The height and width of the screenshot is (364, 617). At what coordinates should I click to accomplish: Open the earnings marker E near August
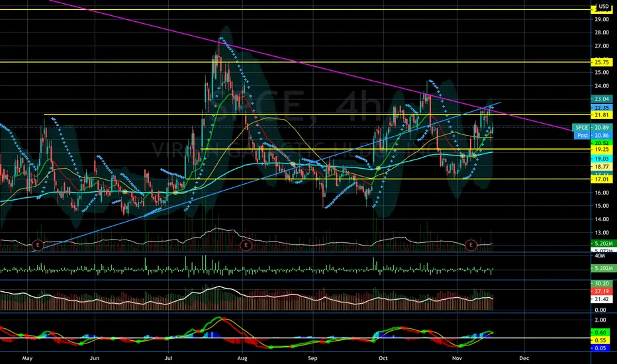click(x=246, y=245)
